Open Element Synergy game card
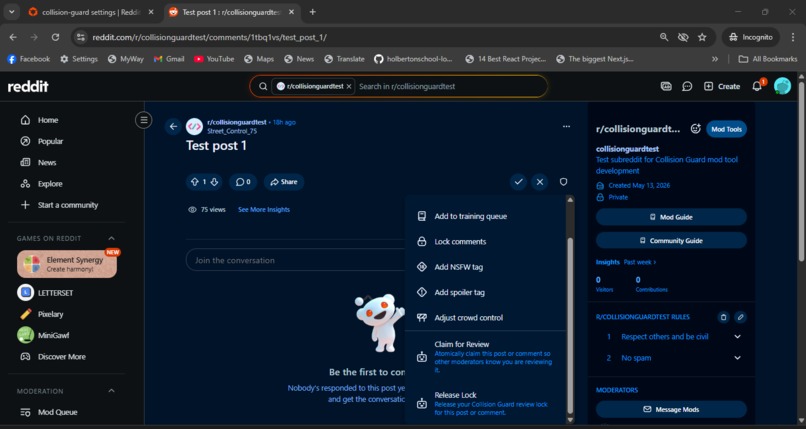Screen dimensions: 806x429 67,264
